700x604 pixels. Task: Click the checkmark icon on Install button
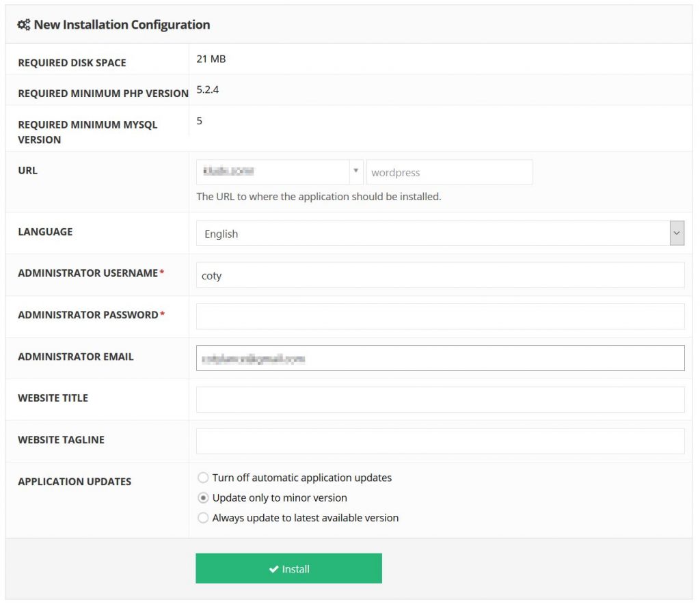coord(273,568)
